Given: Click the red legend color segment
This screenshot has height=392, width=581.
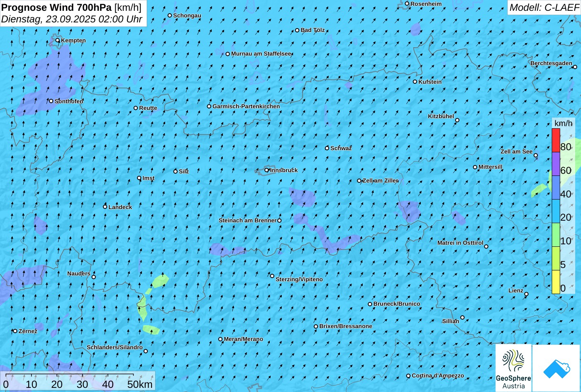Looking at the screenshot, I should coord(556,140).
